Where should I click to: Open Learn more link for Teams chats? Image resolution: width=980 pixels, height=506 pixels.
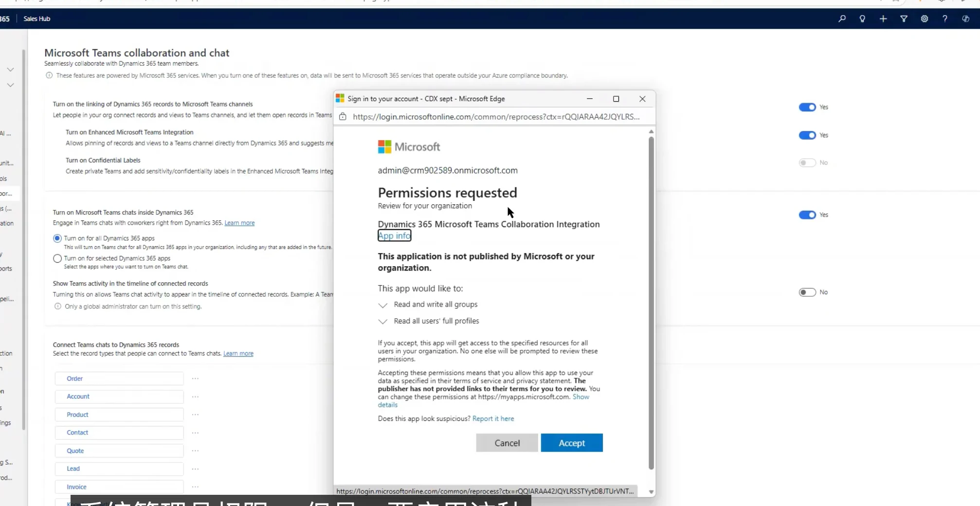239,223
